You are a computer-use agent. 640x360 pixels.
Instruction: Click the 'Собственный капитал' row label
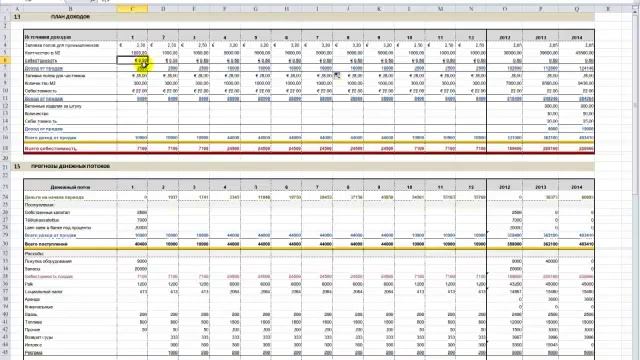47,212
